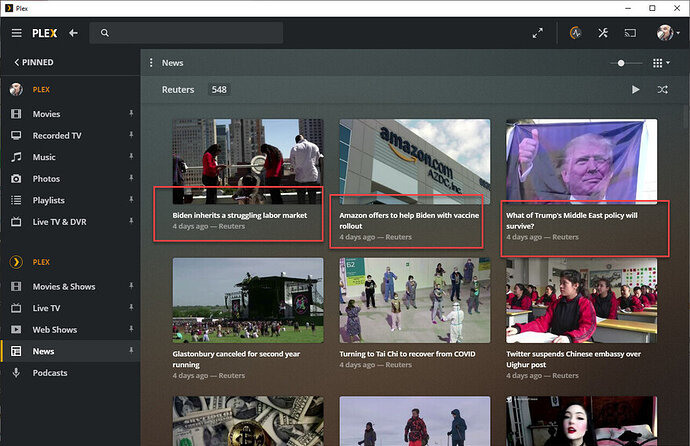690x446 pixels.
Task: Toggle the pin next to Music
Action: (130, 157)
